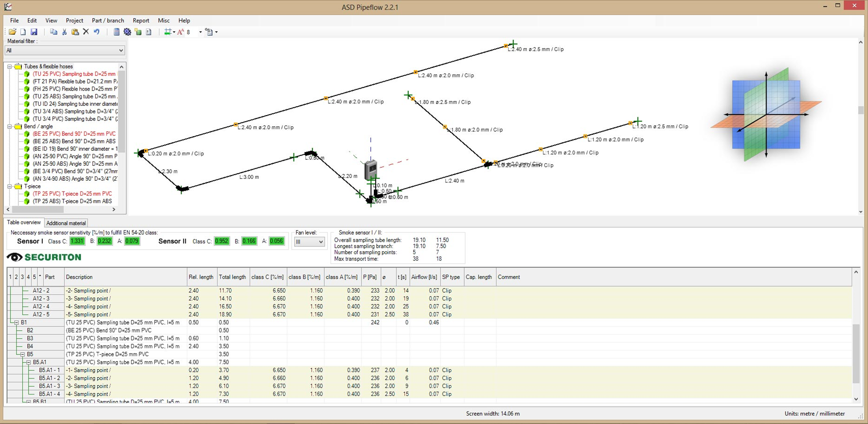Image resolution: width=868 pixels, height=424 pixels.
Task: Click the Paste clipboard icon
Action: (75, 32)
